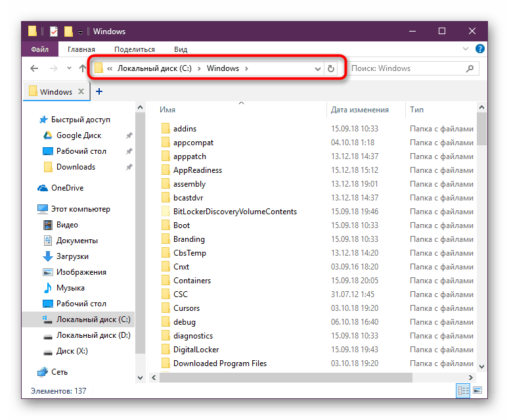Open the address bar history dropdown
This screenshot has width=509, height=420.
tap(317, 69)
